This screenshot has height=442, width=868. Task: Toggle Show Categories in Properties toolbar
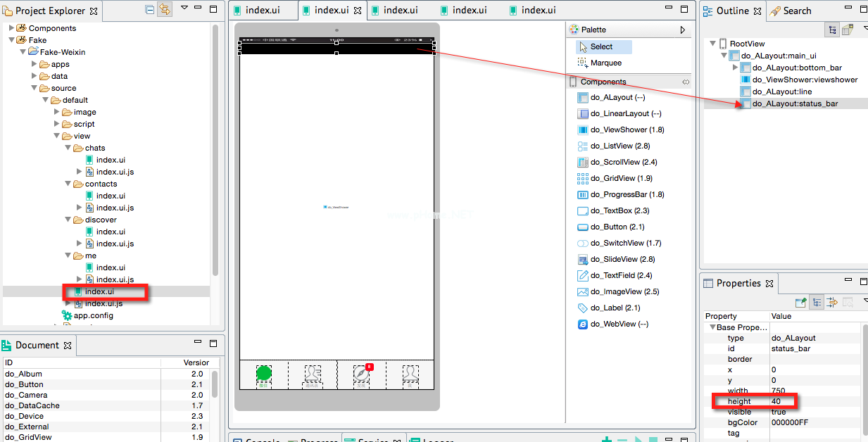817,302
